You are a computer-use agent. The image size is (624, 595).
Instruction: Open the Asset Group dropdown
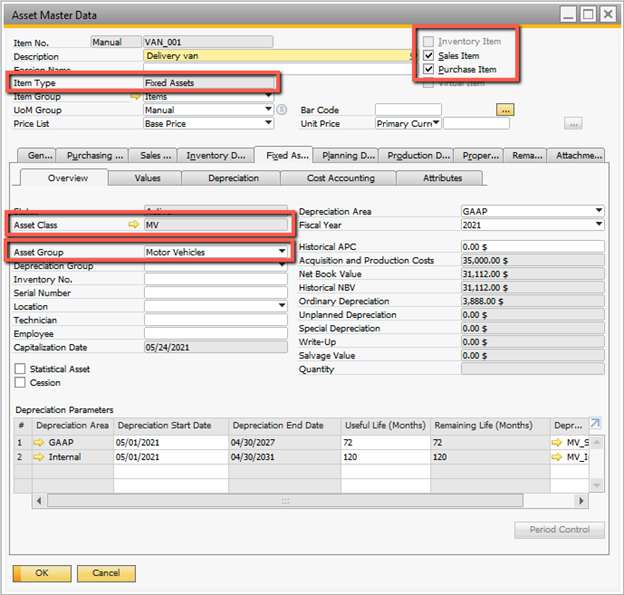point(282,252)
